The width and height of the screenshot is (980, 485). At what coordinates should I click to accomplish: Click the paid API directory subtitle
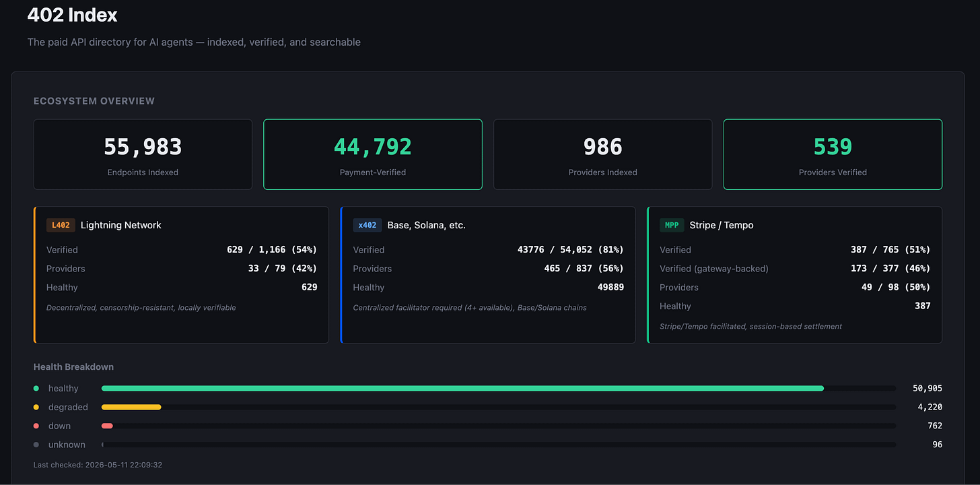pyautogui.click(x=194, y=42)
